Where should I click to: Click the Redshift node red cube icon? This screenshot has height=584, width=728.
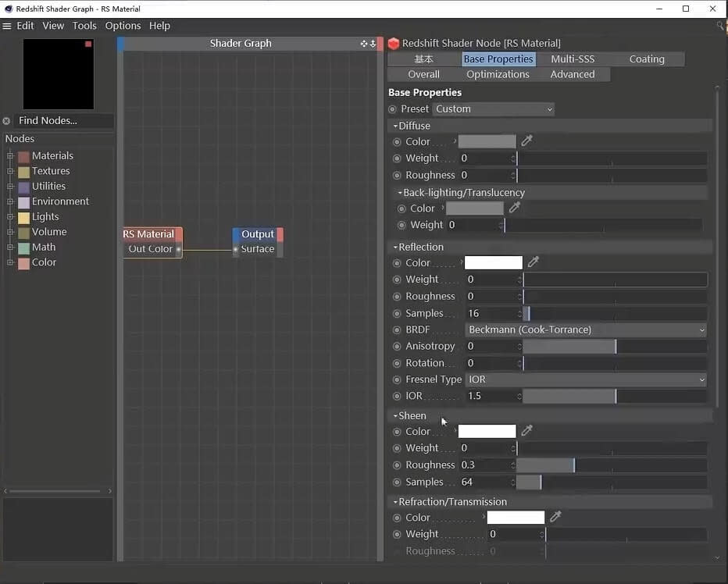point(394,44)
